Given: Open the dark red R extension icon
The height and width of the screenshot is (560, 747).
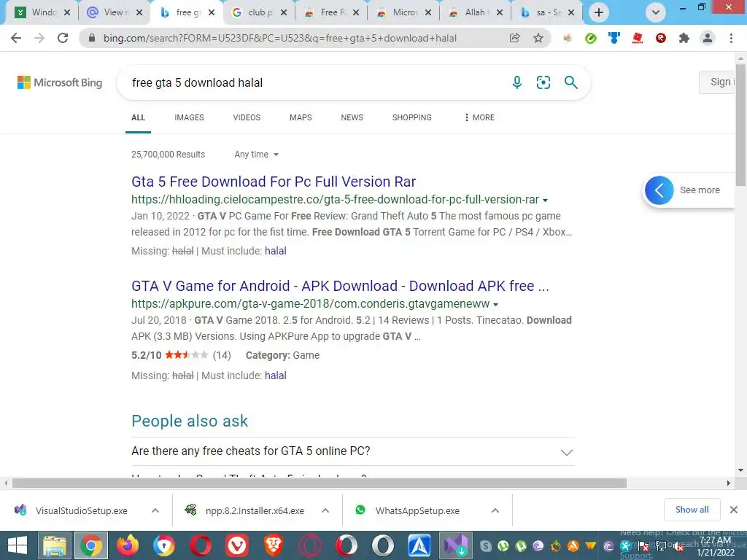Looking at the screenshot, I should [x=661, y=38].
